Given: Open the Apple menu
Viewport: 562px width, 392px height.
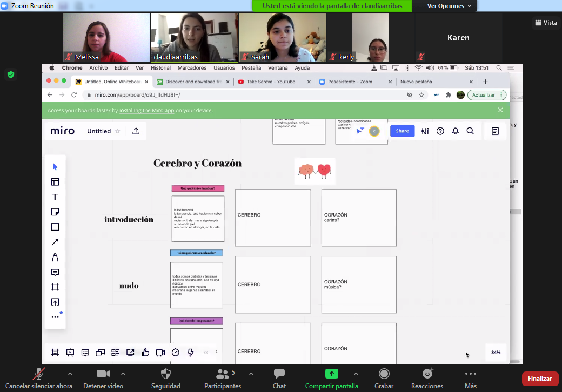Looking at the screenshot, I should pyautogui.click(x=52, y=67).
